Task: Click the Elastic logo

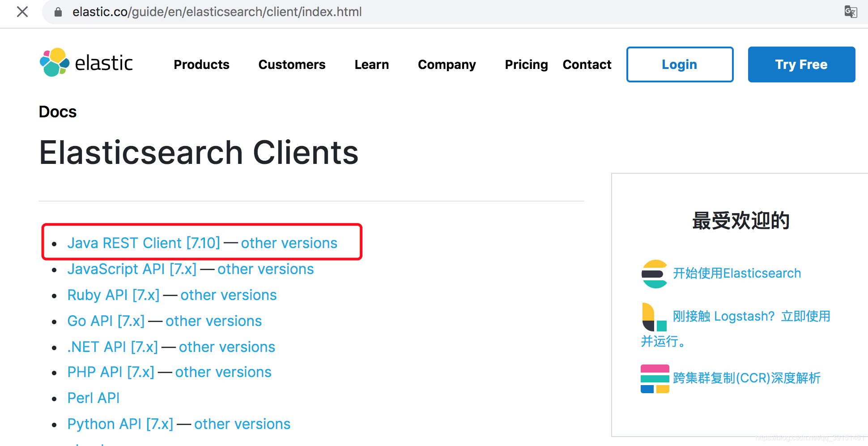Action: [x=86, y=63]
